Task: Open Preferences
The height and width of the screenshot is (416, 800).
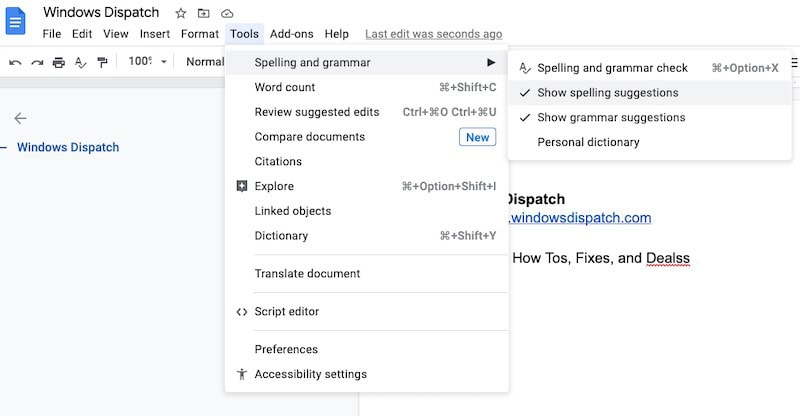Action: [366, 349]
